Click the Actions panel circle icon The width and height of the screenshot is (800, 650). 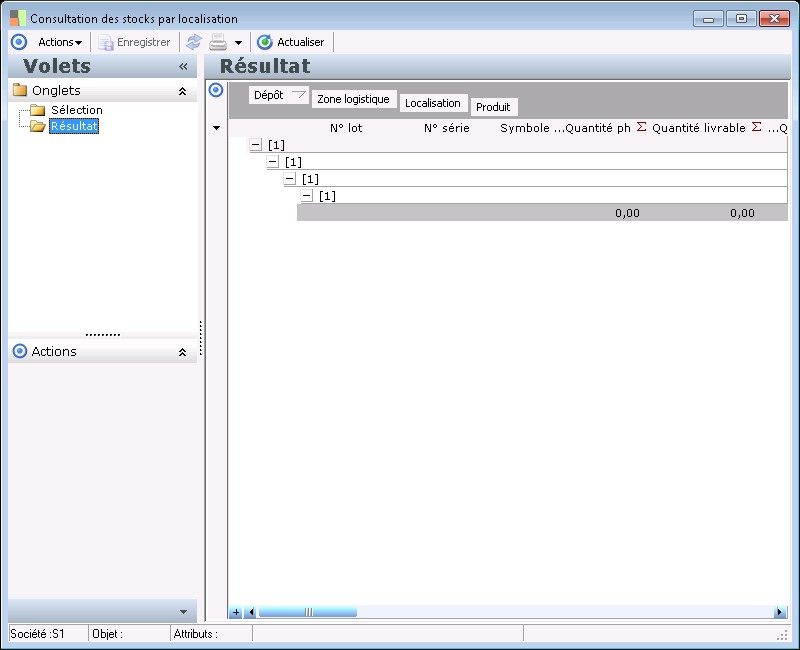click(x=19, y=351)
